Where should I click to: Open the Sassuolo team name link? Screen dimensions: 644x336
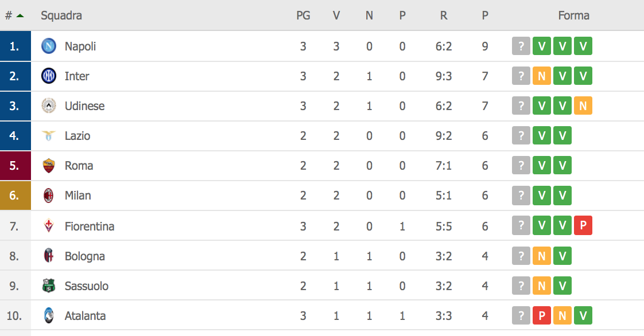coord(86,286)
